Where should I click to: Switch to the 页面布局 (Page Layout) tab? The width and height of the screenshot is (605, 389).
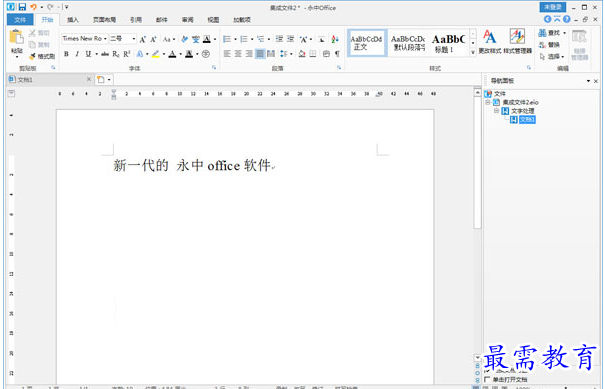click(105, 20)
